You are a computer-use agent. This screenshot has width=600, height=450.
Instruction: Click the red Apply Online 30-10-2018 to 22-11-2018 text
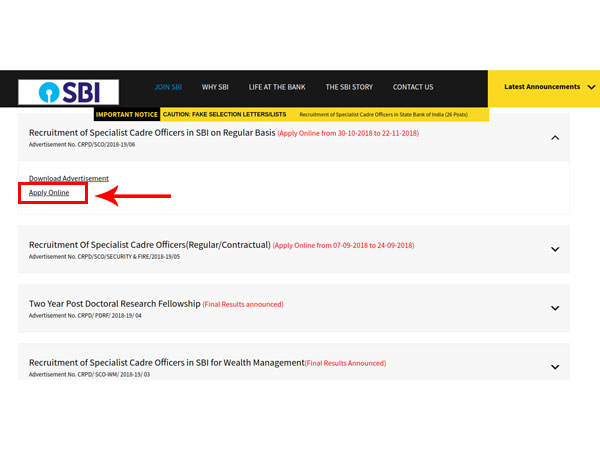coord(348,134)
